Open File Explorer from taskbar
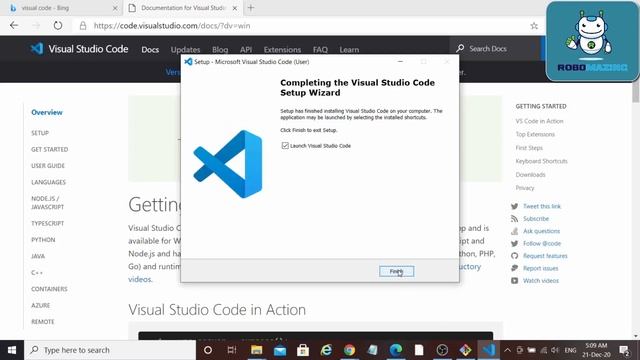Image resolution: width=640 pixels, height=360 pixels. [256, 350]
